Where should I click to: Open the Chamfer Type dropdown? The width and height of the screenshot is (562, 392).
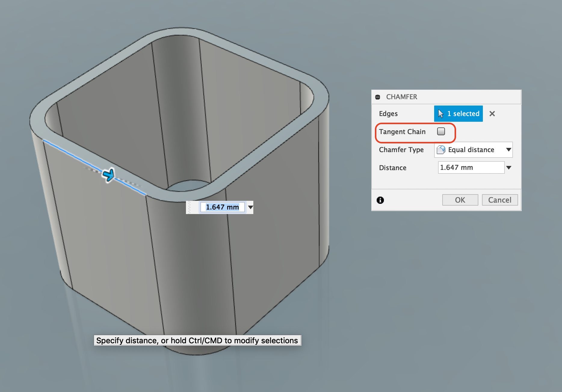pyautogui.click(x=508, y=150)
